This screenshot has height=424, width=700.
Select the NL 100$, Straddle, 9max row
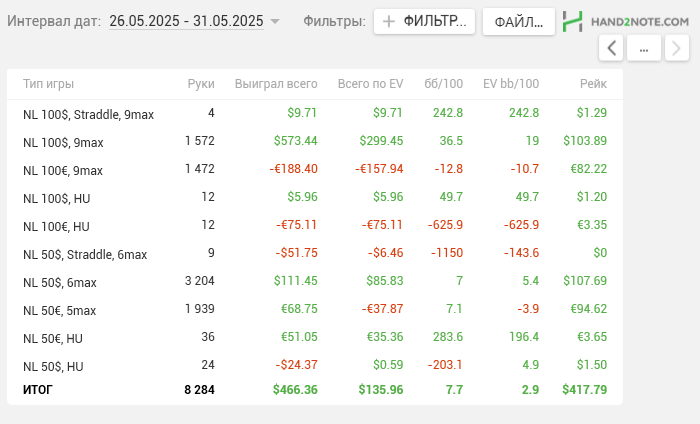click(88, 114)
